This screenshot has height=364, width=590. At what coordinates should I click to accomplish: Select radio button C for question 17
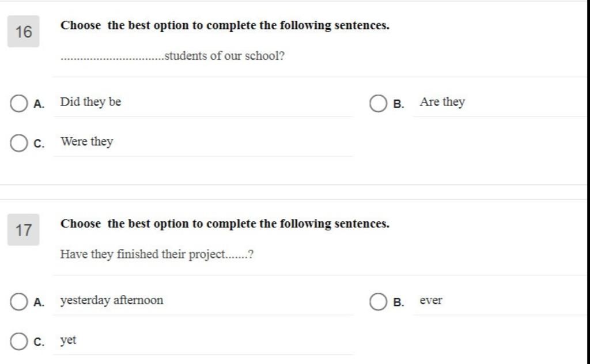pyautogui.click(x=18, y=342)
